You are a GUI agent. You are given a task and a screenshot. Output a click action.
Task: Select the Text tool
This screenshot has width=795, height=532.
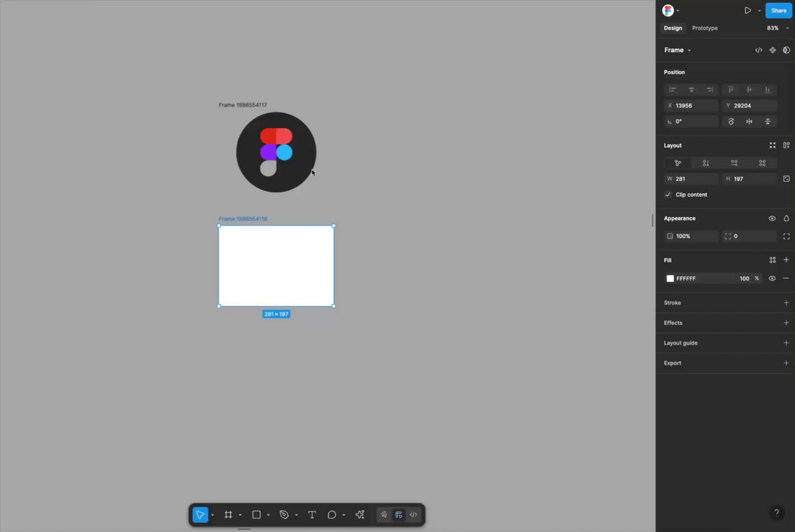pyautogui.click(x=312, y=515)
